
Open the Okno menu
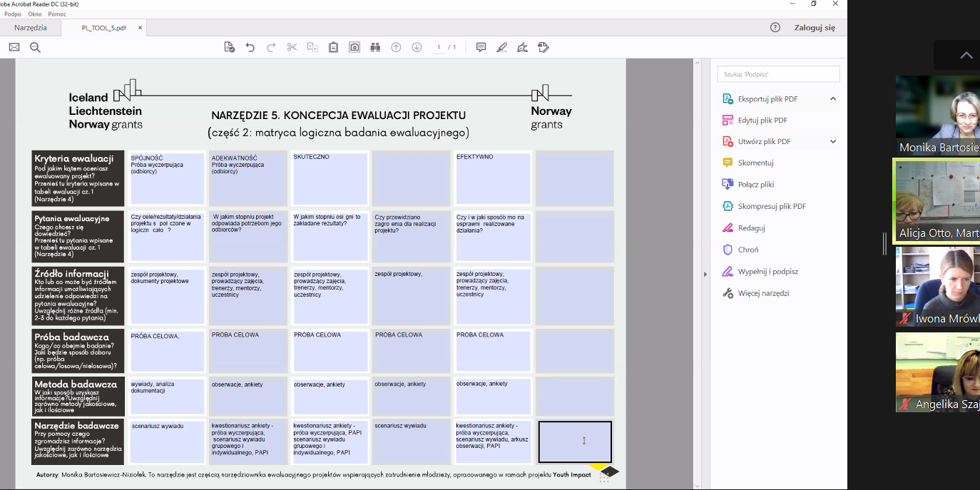click(35, 14)
